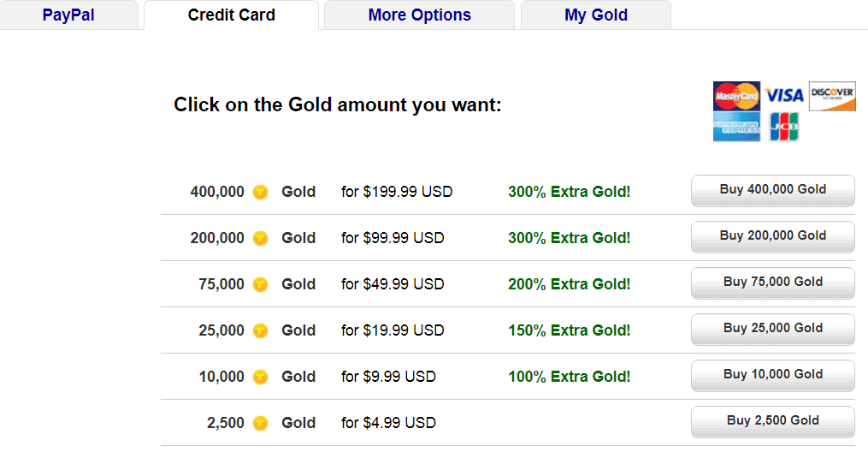
Task: Purchase the 25,000 Gold bundle
Action: [x=773, y=329]
